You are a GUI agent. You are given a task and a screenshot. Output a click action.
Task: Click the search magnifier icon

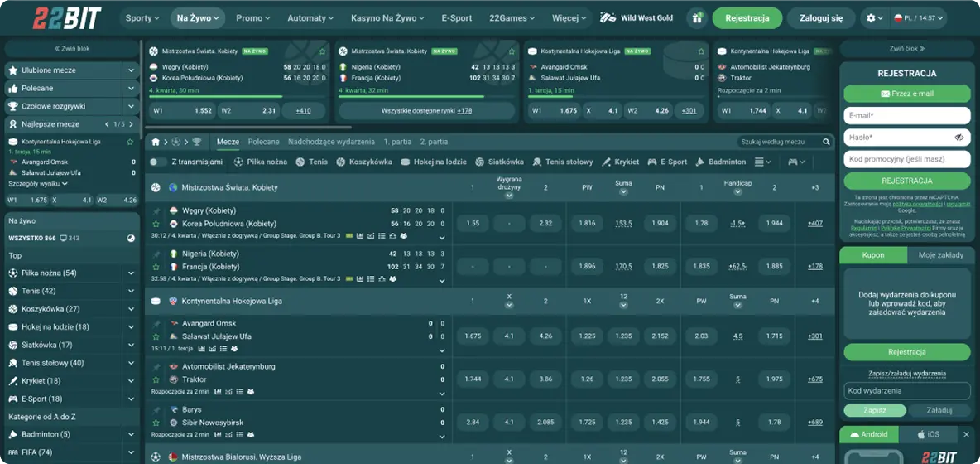[826, 142]
